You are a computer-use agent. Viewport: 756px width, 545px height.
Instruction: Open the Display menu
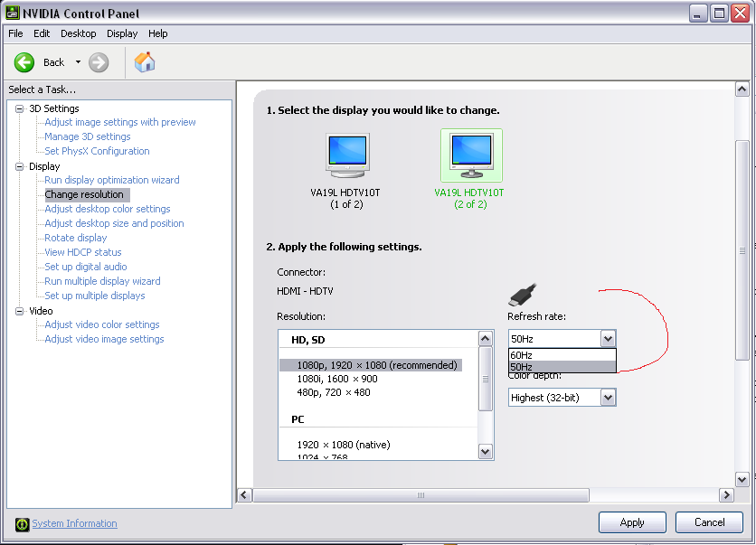(122, 33)
